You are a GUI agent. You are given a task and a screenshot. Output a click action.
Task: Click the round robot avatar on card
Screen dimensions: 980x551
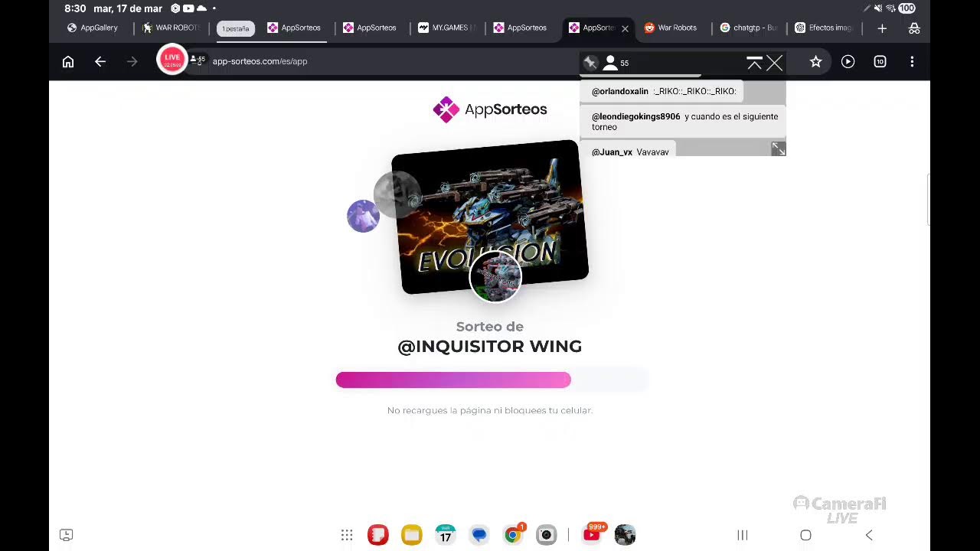[x=495, y=276]
